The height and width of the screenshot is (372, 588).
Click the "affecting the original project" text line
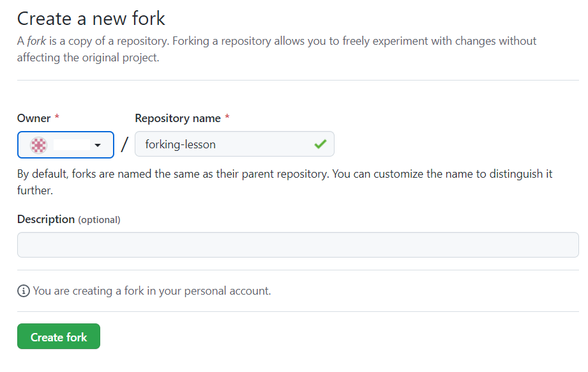[x=88, y=58]
